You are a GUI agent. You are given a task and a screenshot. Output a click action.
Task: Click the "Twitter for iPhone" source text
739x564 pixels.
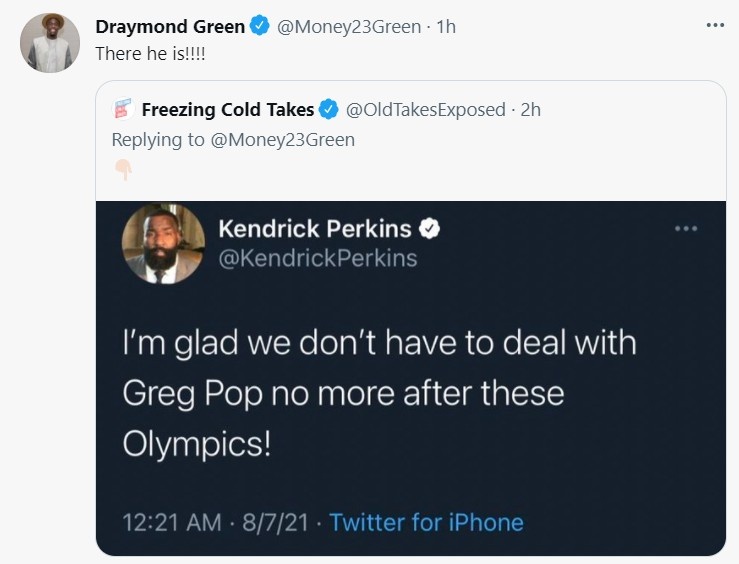(x=426, y=522)
